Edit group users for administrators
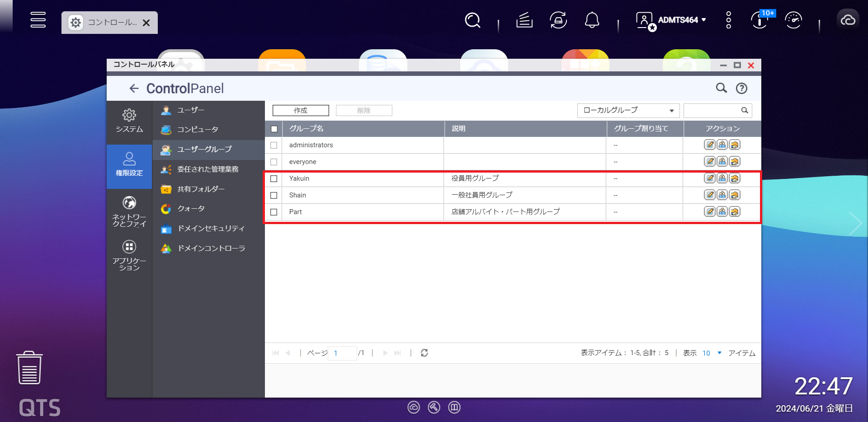Image resolution: width=868 pixels, height=422 pixels. [x=722, y=145]
